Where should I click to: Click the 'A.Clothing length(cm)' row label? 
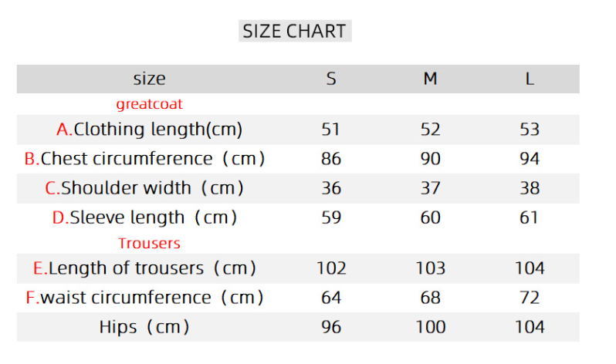(150, 130)
